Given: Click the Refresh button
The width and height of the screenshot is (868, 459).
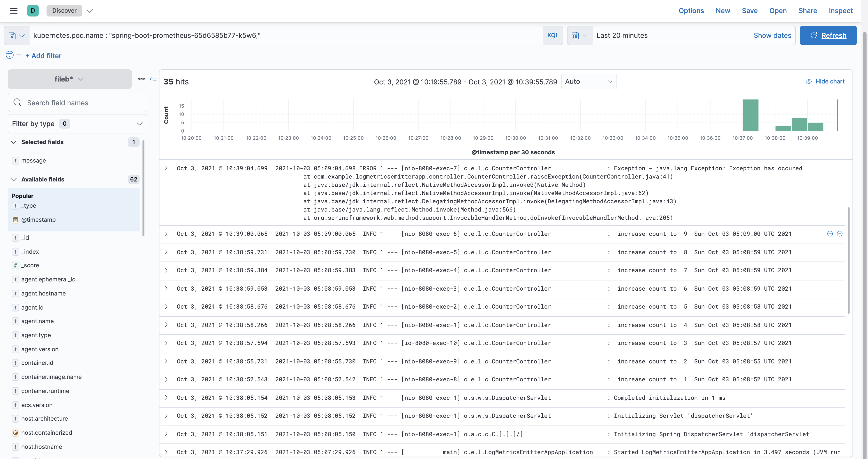Looking at the screenshot, I should point(828,35).
